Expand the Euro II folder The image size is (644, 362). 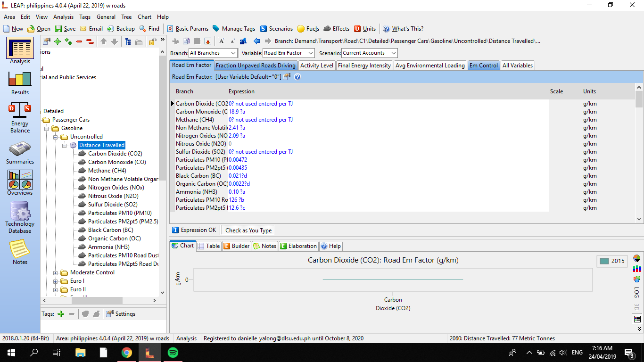click(x=55, y=289)
